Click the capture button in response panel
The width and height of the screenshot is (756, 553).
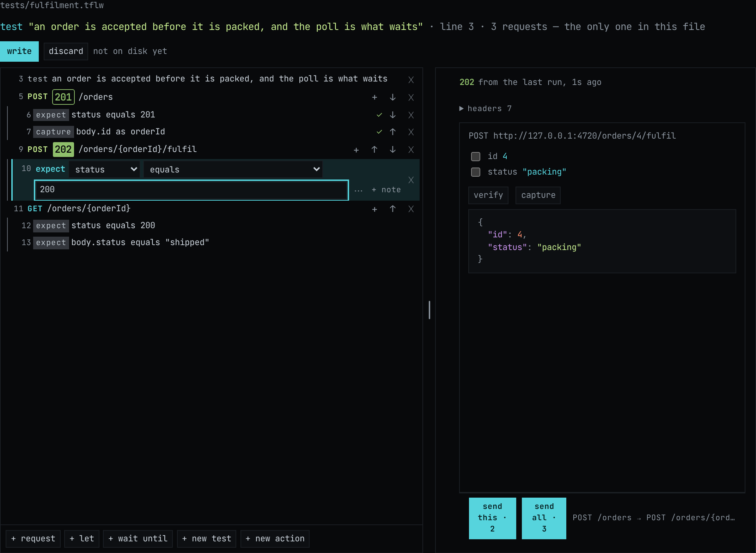pyautogui.click(x=538, y=195)
